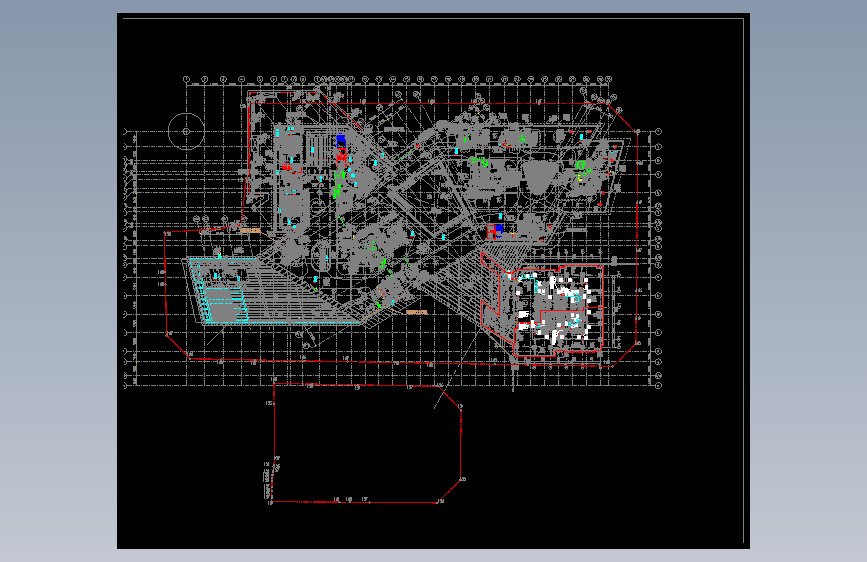Image resolution: width=867 pixels, height=562 pixels.
Task: Select the blue block beside the red square
Action: 499,229
